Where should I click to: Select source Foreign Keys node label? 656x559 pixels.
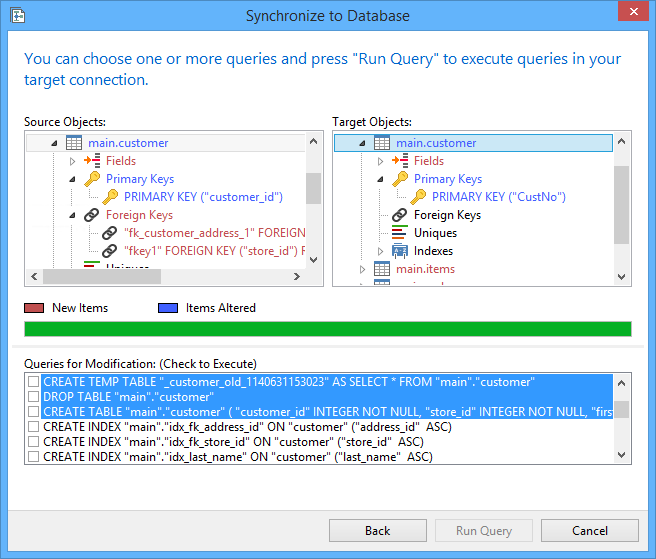139,215
